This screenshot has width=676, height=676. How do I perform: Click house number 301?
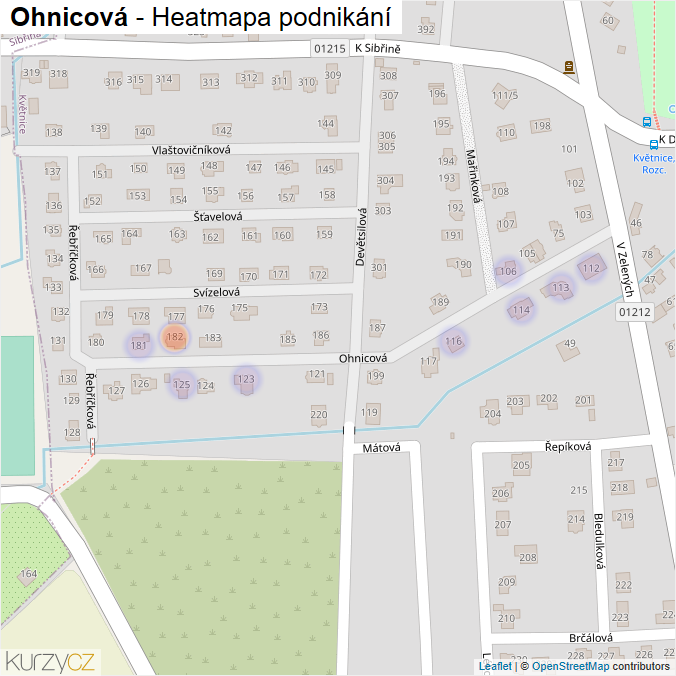point(379,267)
